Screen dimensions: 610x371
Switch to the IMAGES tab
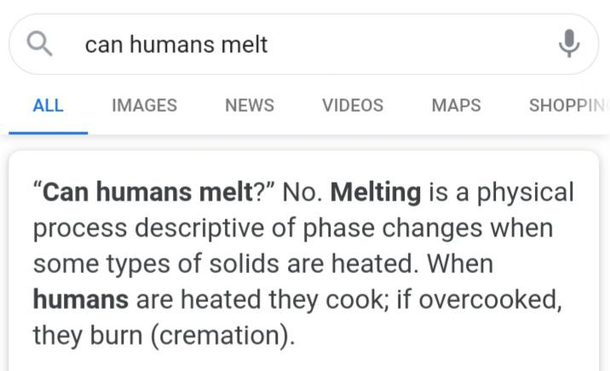point(144,105)
